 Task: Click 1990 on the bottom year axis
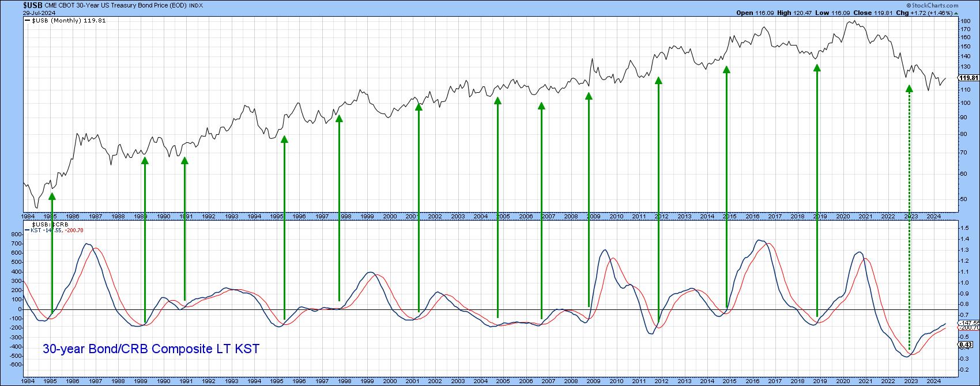click(164, 381)
